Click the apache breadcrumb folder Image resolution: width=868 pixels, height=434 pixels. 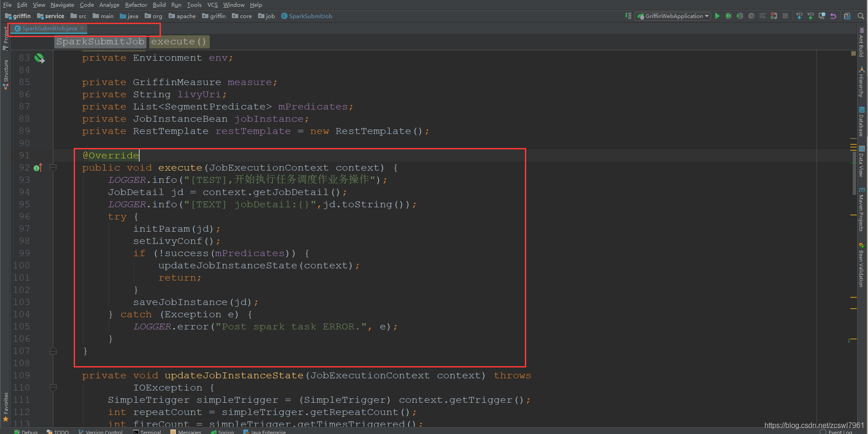pyautogui.click(x=182, y=16)
